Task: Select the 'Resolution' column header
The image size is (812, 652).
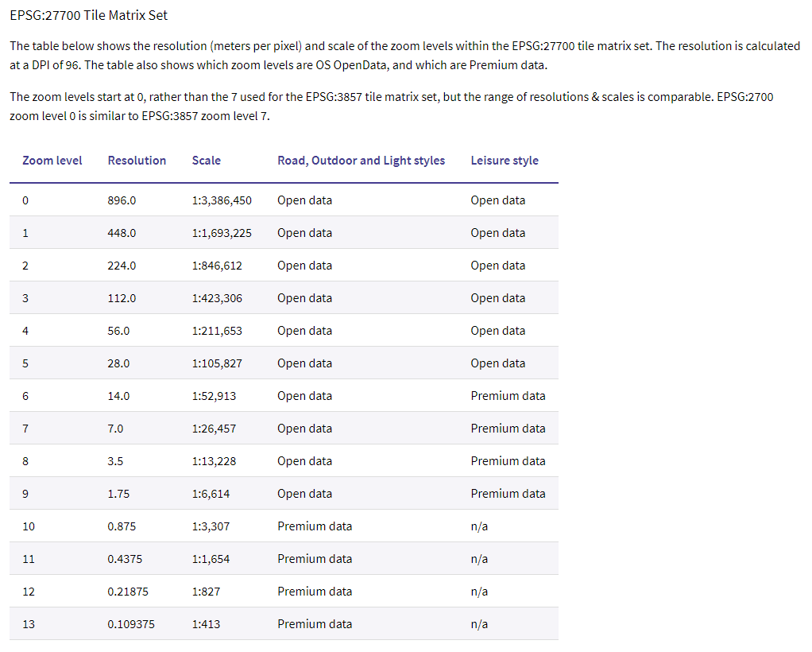Action: tap(137, 161)
